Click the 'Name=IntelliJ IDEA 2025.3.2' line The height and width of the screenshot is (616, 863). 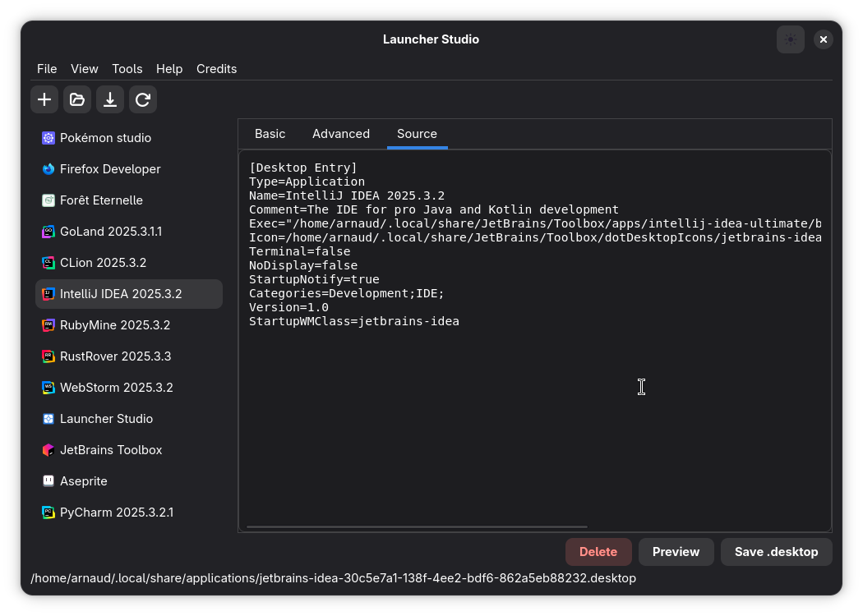(347, 195)
